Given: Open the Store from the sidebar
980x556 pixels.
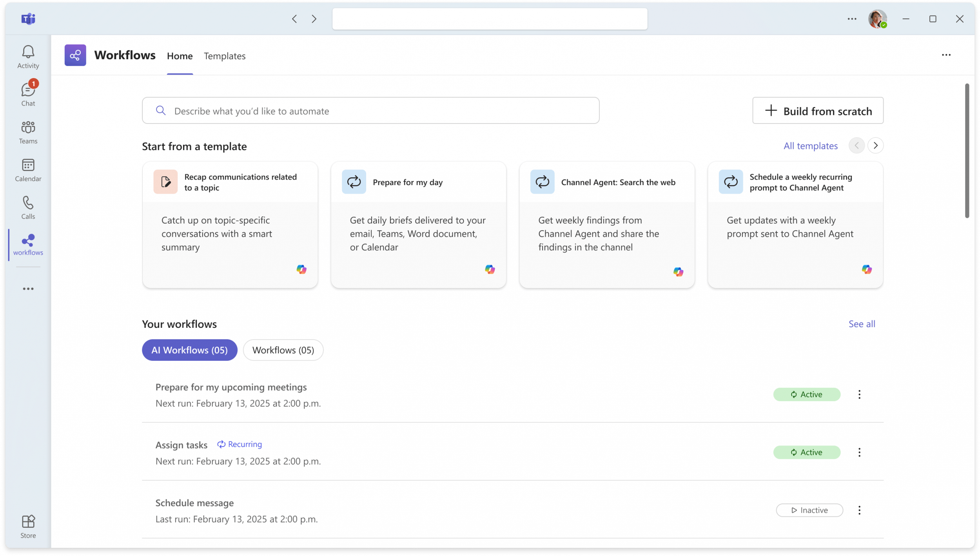Looking at the screenshot, I should click(x=27, y=525).
